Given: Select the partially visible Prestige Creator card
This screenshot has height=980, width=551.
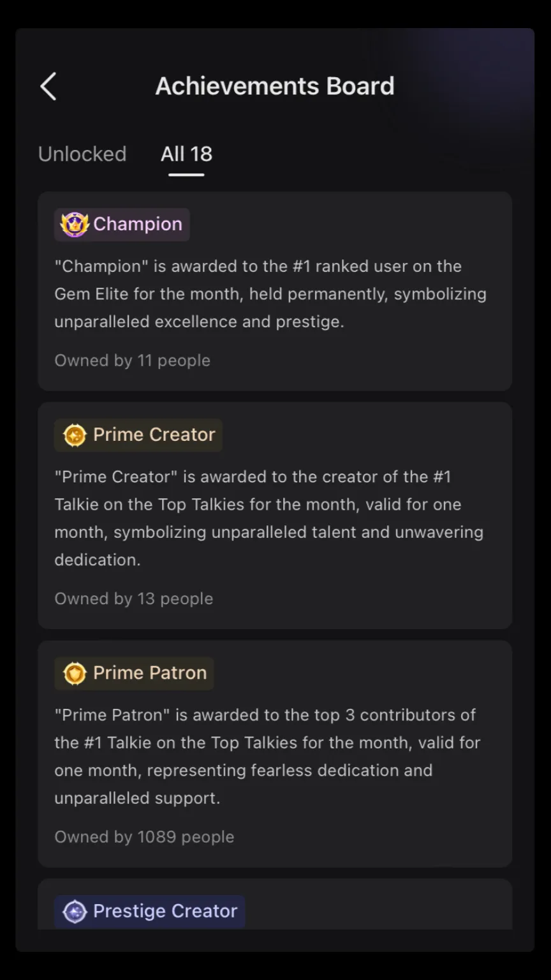Looking at the screenshot, I should [x=275, y=904].
